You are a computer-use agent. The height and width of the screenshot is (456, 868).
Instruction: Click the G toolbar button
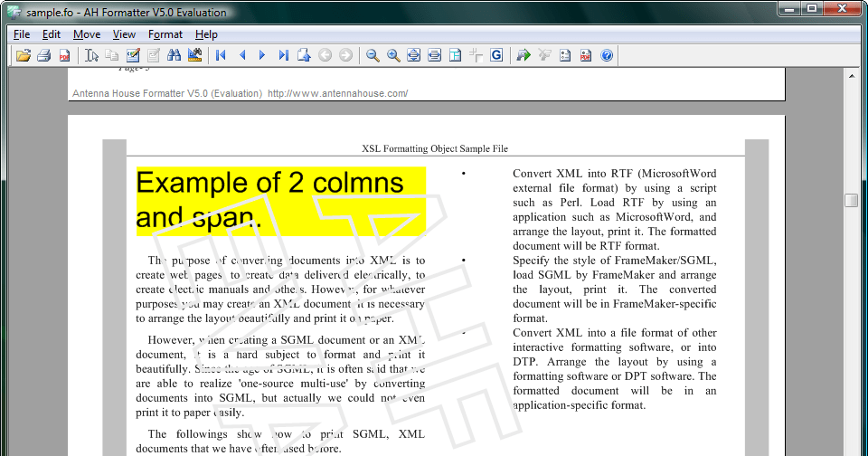click(496, 55)
